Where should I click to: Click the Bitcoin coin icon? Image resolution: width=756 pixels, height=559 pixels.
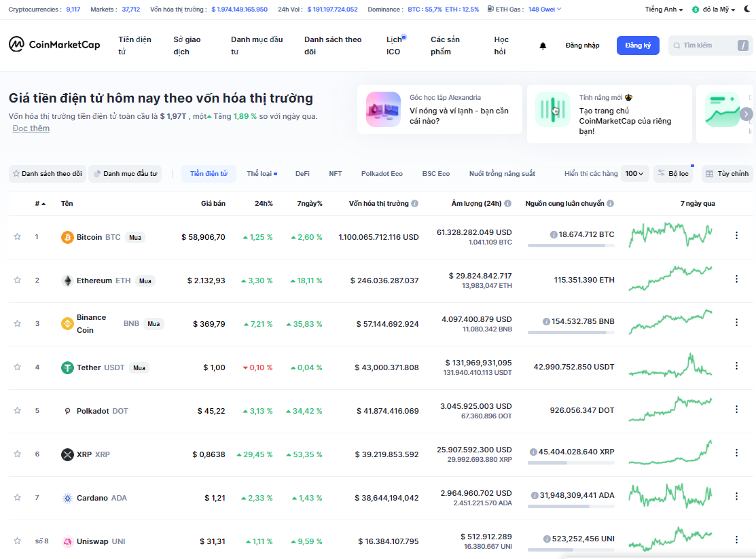point(67,237)
